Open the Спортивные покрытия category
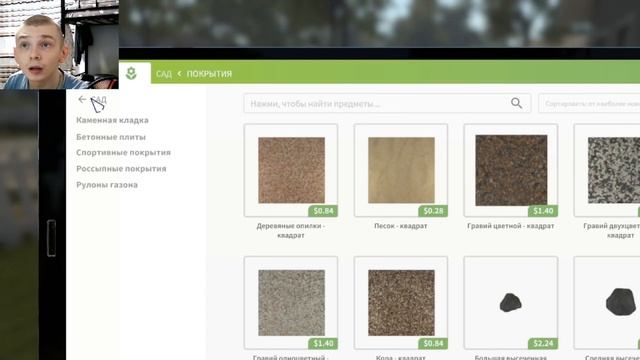Image resolution: width=640 pixels, height=360 pixels. (123, 152)
